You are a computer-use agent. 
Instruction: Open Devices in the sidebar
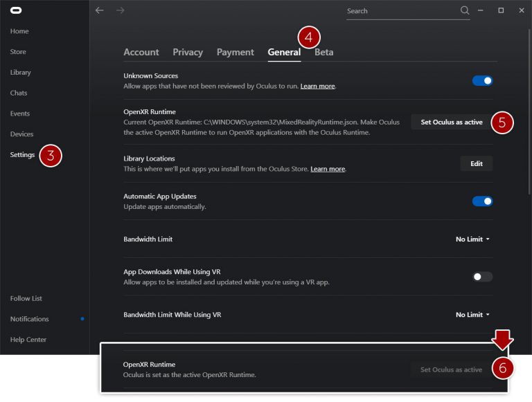pos(21,134)
